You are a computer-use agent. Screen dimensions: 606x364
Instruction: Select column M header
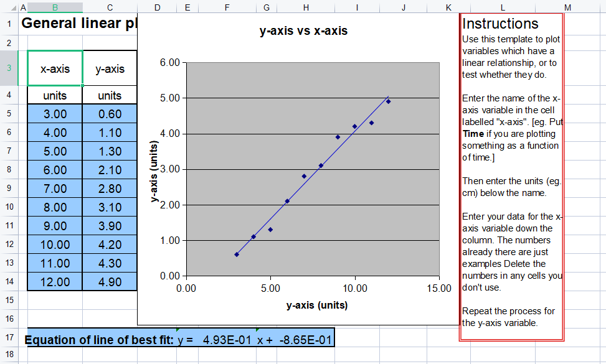(x=567, y=7)
